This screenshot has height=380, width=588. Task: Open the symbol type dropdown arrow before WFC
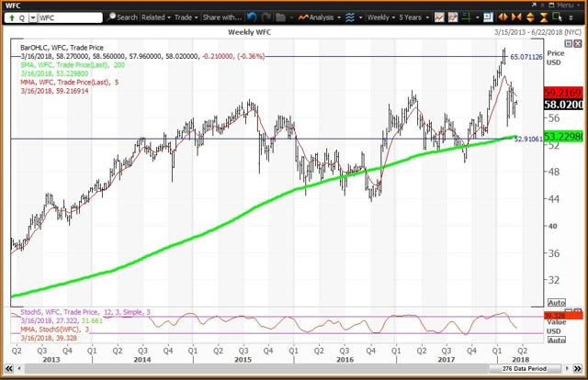[33, 17]
